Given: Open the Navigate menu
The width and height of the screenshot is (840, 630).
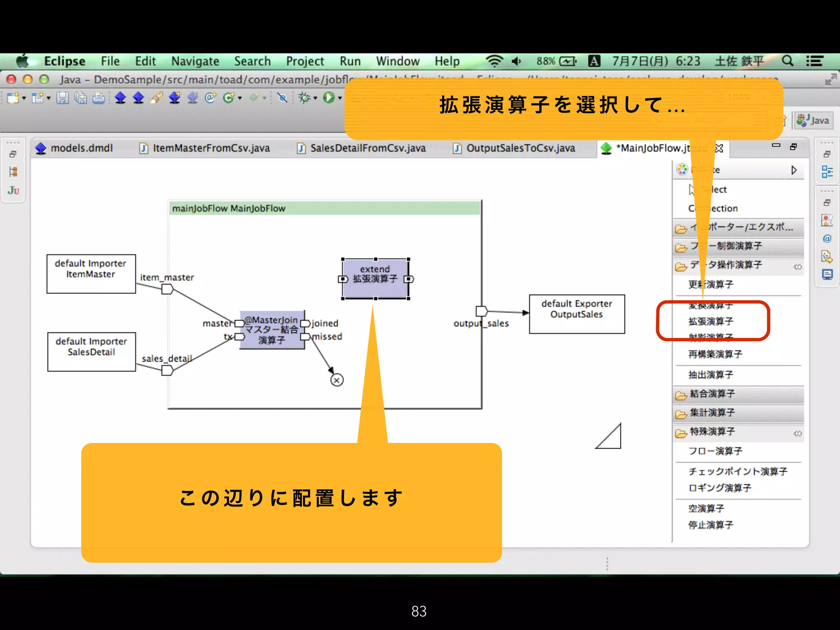Looking at the screenshot, I should (195, 61).
